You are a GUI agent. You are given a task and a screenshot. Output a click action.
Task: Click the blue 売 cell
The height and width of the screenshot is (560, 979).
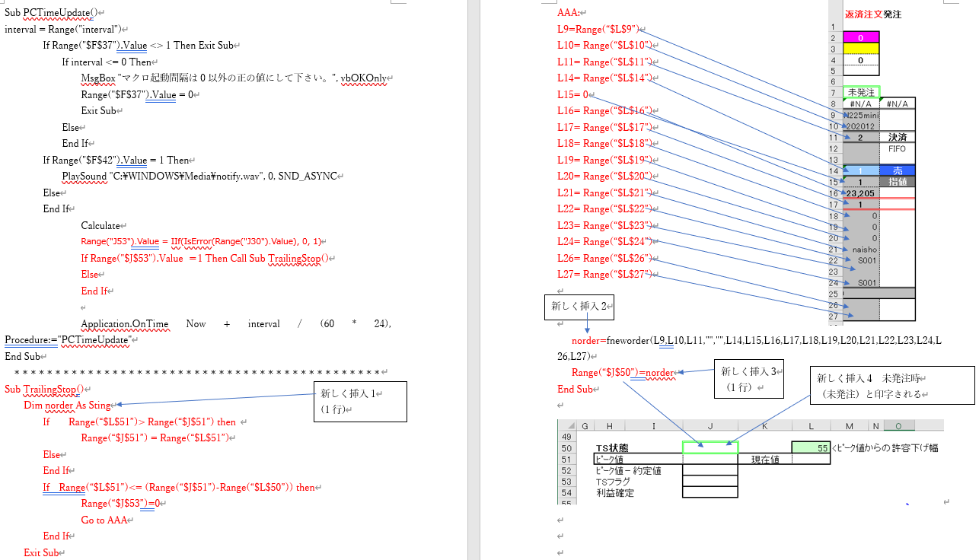(897, 170)
